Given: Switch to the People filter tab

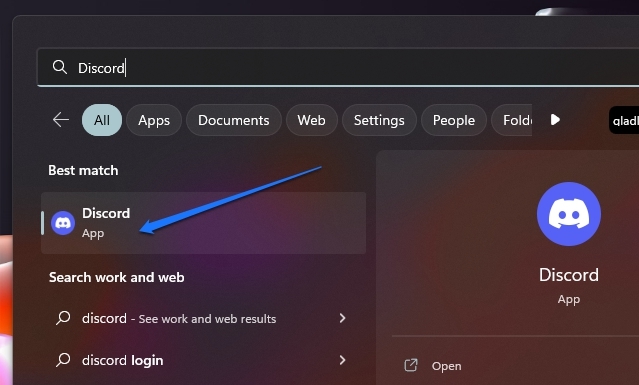Looking at the screenshot, I should click(x=454, y=120).
